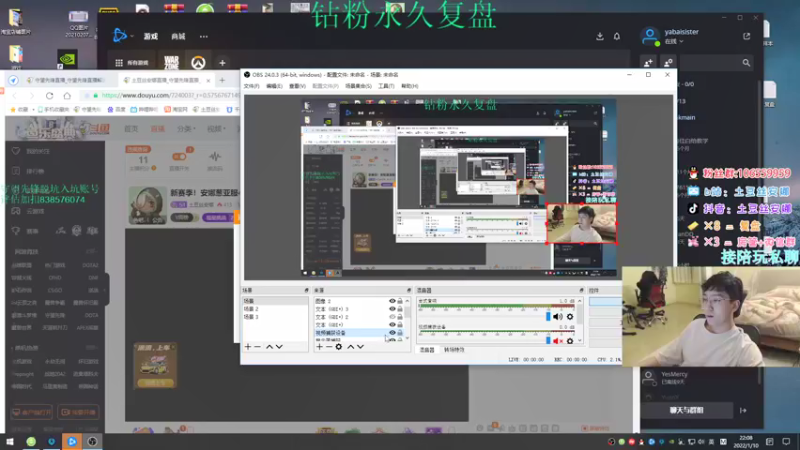Screen dimensions: 800x450
Task: Open the 游戏 tab in Battle.net
Action: [151, 36]
